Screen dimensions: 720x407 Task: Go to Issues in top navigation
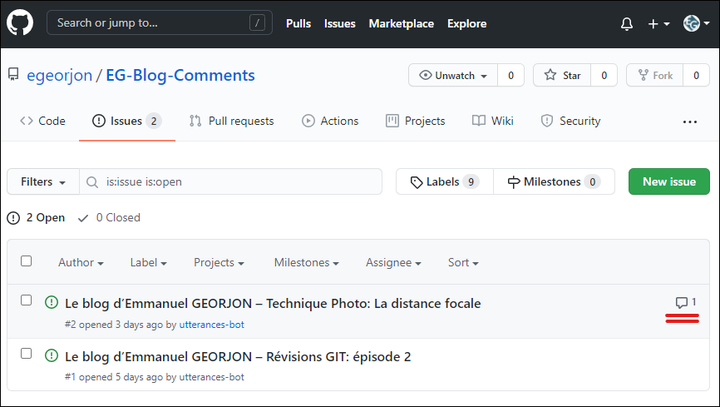pyautogui.click(x=340, y=23)
